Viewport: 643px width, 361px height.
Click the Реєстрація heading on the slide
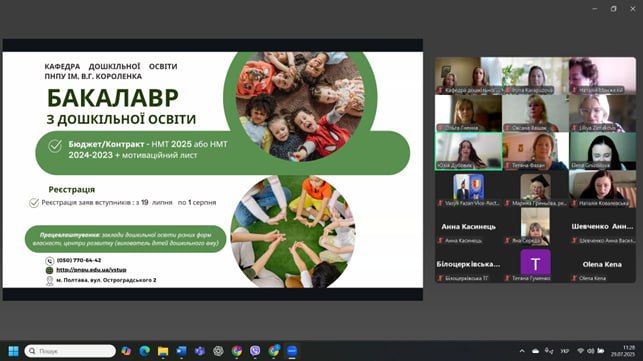[72, 190]
